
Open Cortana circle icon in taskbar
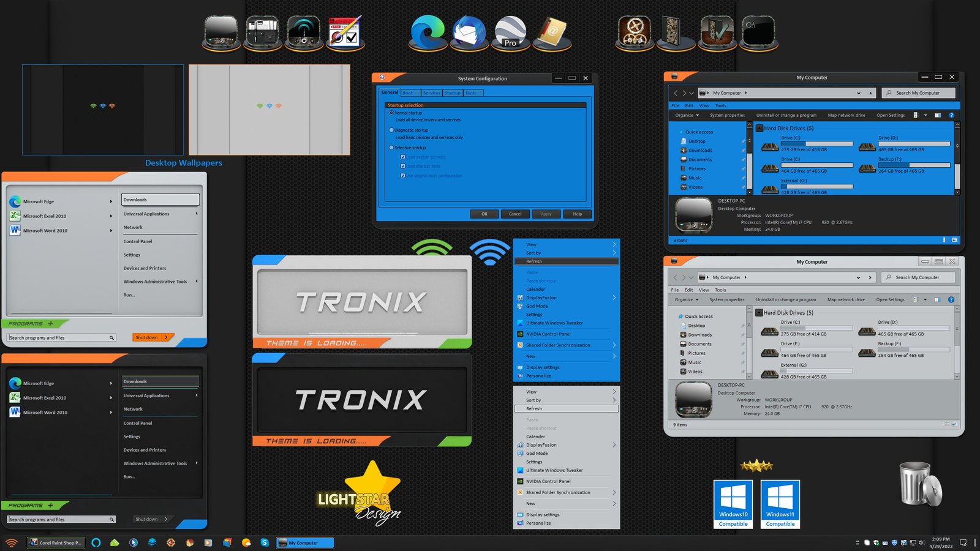(x=96, y=542)
